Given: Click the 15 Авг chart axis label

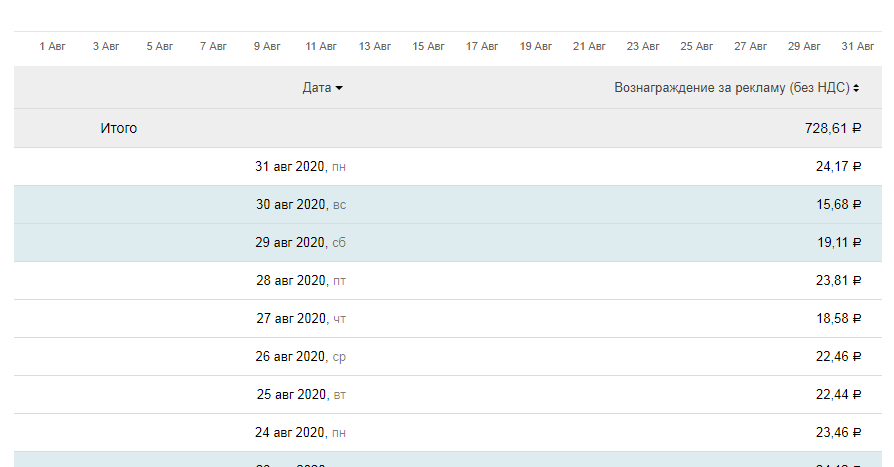Looking at the screenshot, I should coord(428,46).
